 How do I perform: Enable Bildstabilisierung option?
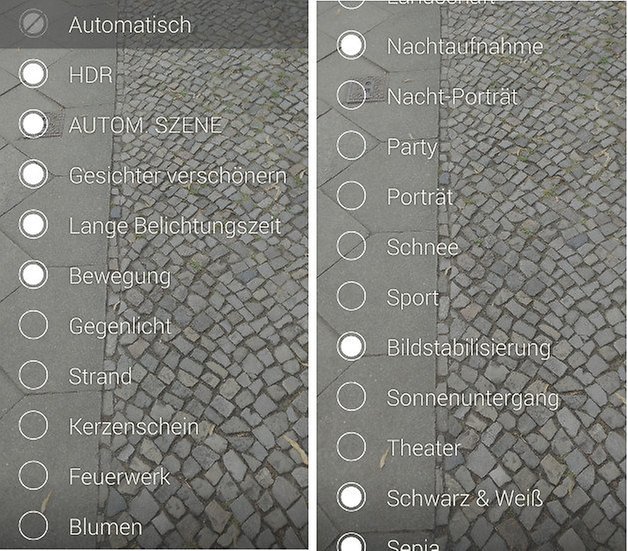click(472, 347)
